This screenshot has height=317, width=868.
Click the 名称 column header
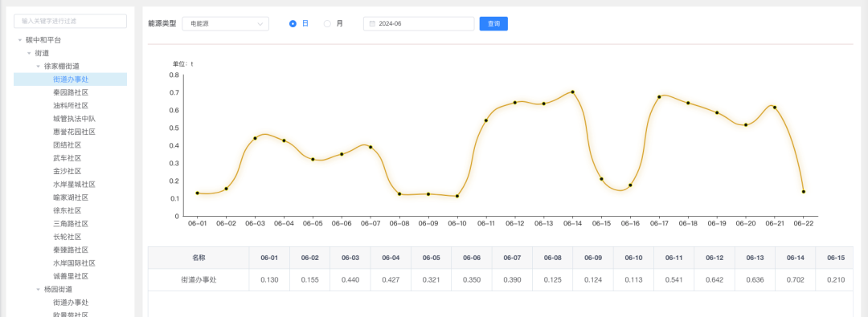click(x=199, y=258)
